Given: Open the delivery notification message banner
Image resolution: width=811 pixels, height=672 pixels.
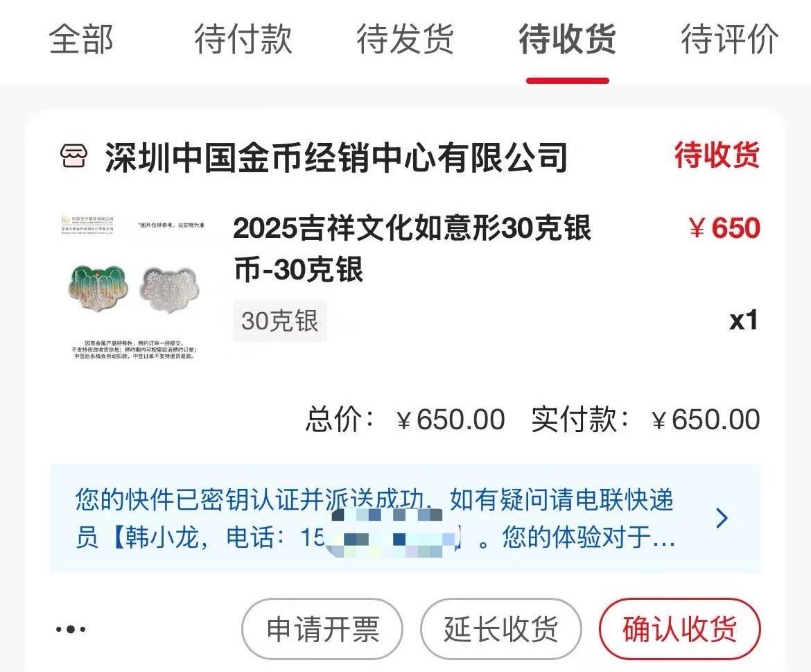Looking at the screenshot, I should pos(405,519).
